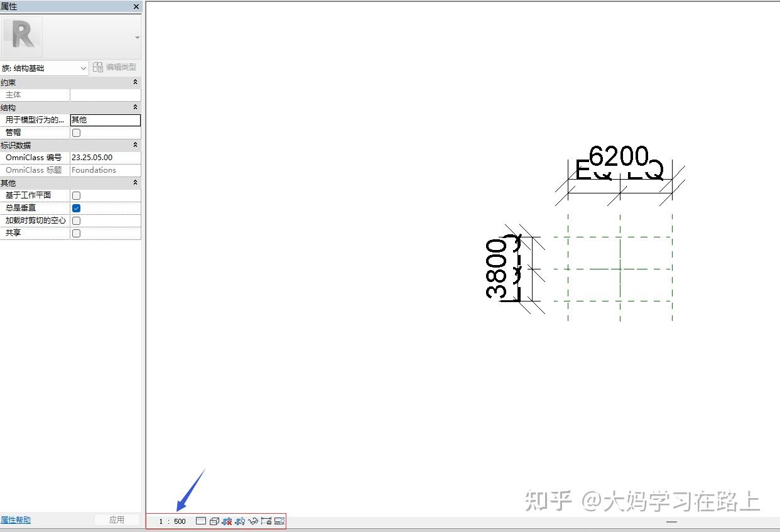Collapse the 约束 section

(135, 82)
